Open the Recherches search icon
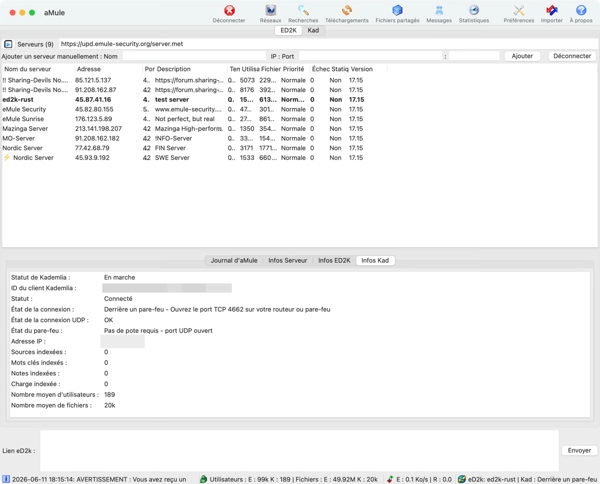The width and height of the screenshot is (600, 484). 303,10
